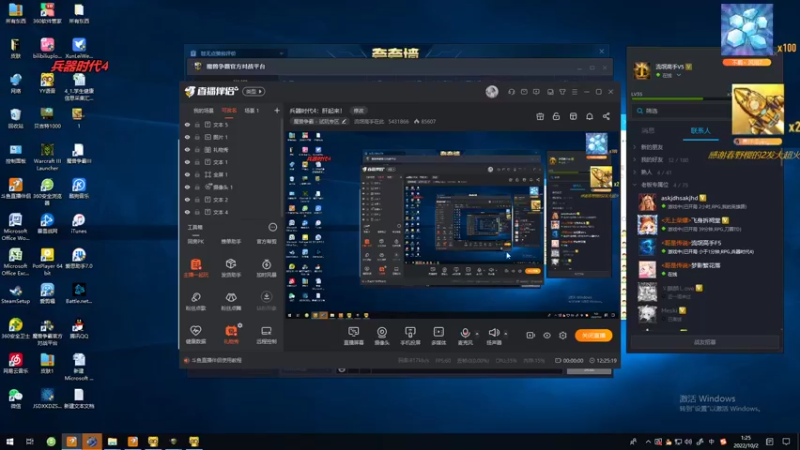Open the tool icon next to 粉丝点歌
The height and width of the screenshot is (450, 800).
pos(231,301)
